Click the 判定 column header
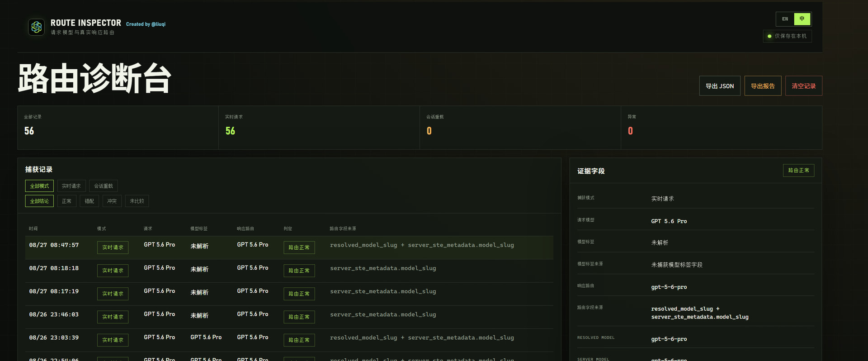Image resolution: width=868 pixels, height=361 pixels. tap(288, 229)
